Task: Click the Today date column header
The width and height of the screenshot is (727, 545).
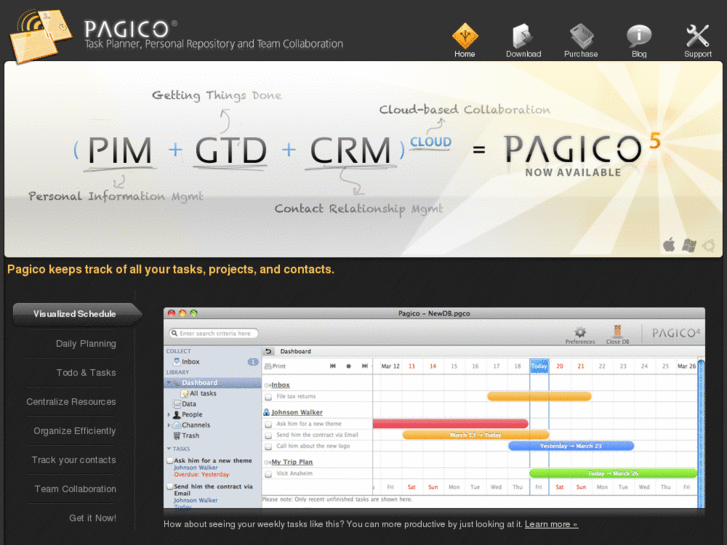Action: (539, 366)
